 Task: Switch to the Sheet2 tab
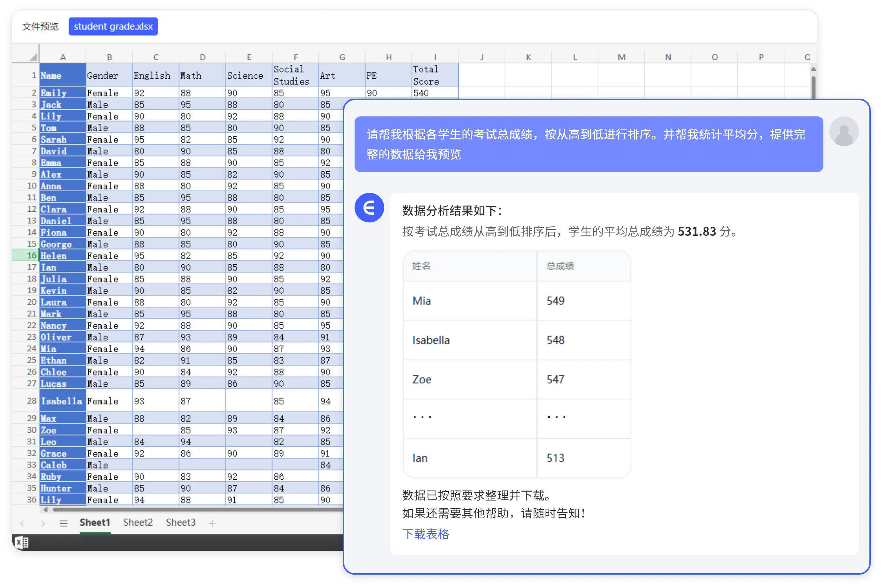point(138,522)
